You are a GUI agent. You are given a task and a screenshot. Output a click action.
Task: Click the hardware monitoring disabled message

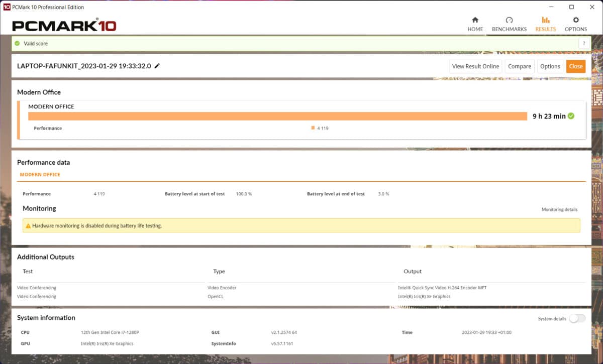point(97,226)
